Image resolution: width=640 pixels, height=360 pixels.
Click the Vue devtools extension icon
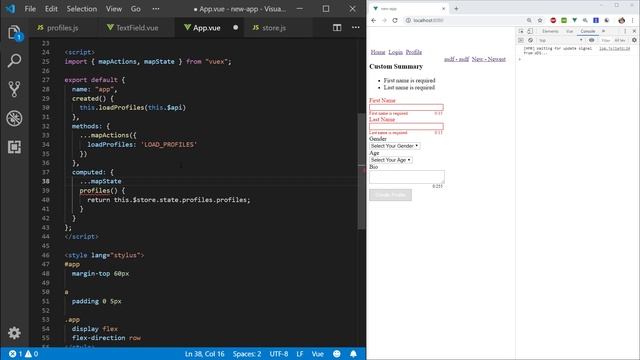click(575, 20)
